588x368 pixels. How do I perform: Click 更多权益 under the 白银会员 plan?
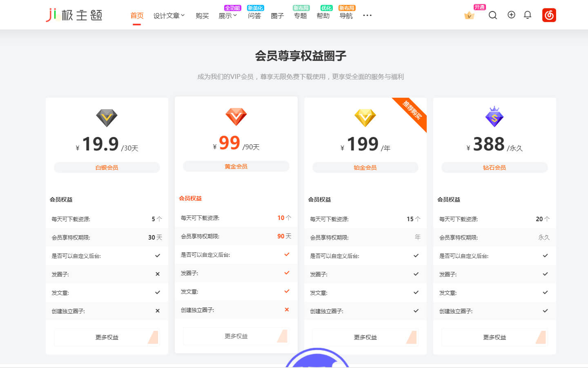107,337
